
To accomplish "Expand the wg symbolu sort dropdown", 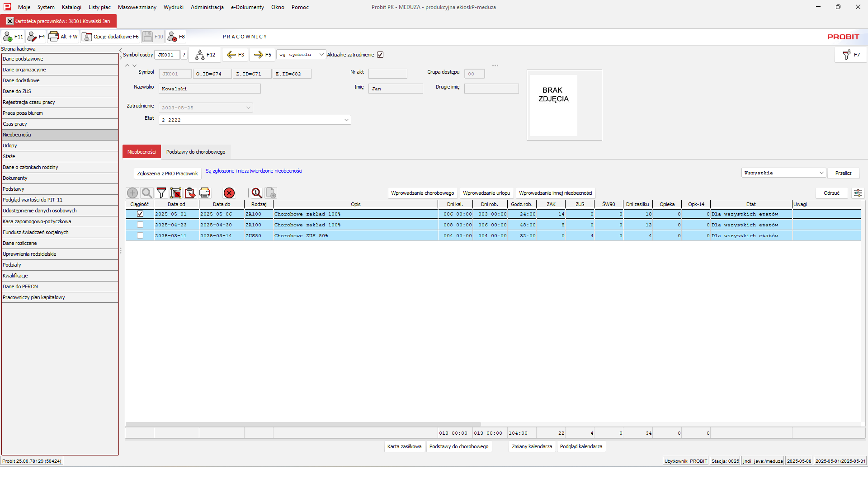I will click(x=321, y=55).
